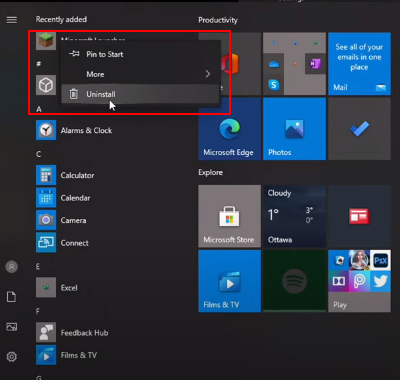This screenshot has height=380, width=400.
Task: Open the To Do checkmark tile
Action: pos(359,129)
